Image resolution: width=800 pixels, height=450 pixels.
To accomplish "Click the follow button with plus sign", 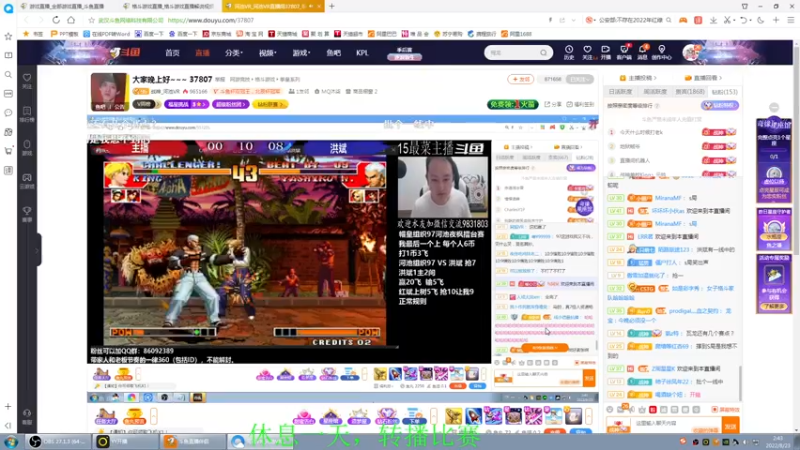I will click(520, 79).
